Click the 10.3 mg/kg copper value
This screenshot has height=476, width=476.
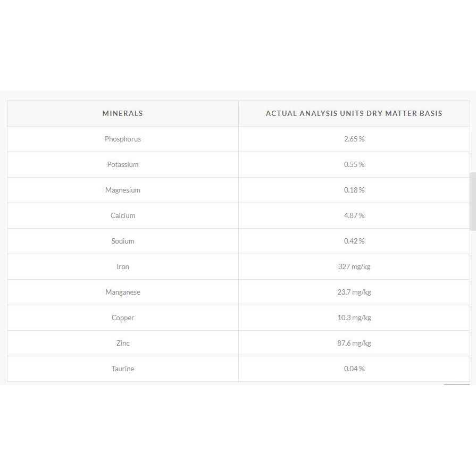354,318
